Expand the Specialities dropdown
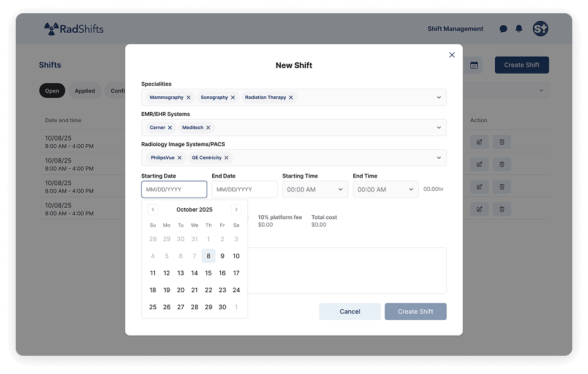Screen dimensions: 588x374 439,97
